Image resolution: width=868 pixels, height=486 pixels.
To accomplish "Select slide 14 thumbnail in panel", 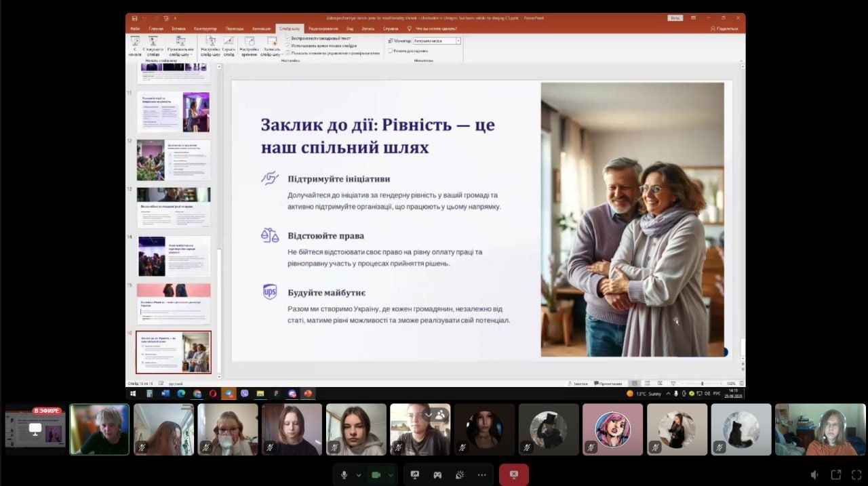I will point(174,256).
